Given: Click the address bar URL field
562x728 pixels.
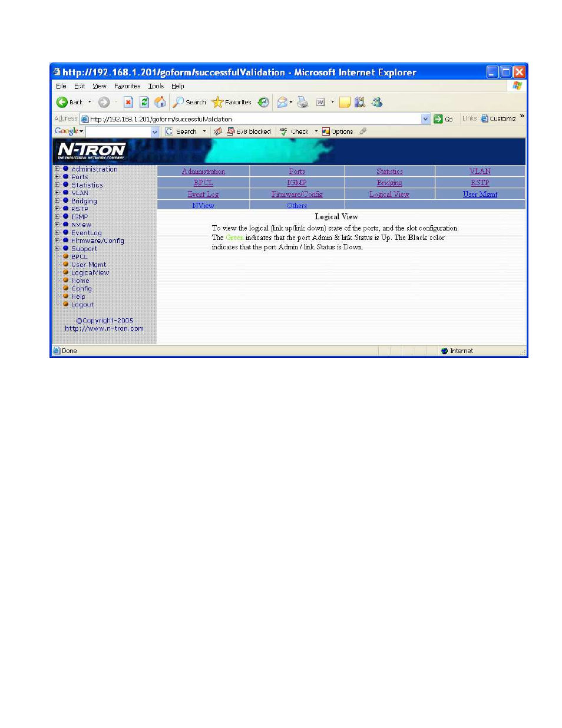Looking at the screenshot, I should click(x=255, y=118).
